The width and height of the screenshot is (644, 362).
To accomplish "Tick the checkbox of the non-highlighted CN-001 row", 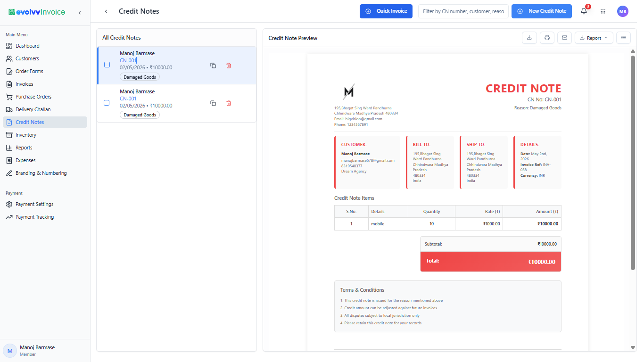I will (x=107, y=103).
